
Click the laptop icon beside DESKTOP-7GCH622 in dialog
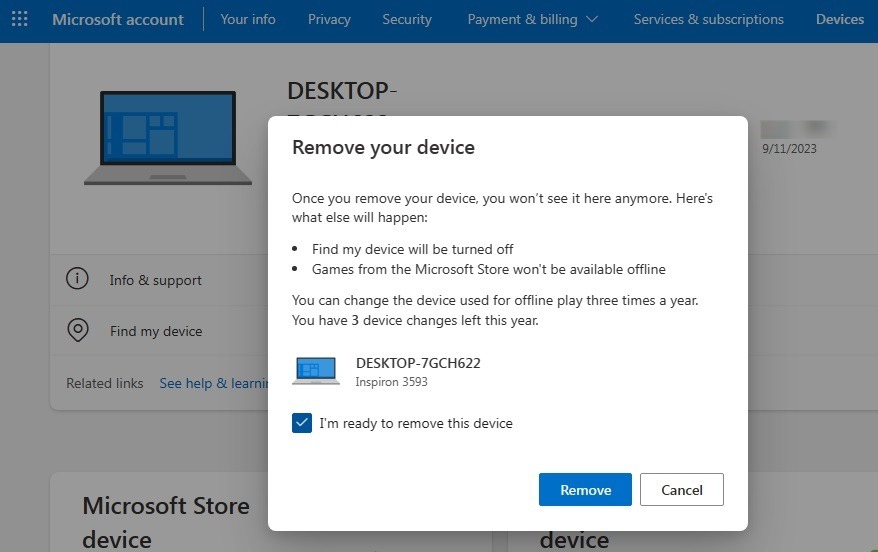coord(316,371)
